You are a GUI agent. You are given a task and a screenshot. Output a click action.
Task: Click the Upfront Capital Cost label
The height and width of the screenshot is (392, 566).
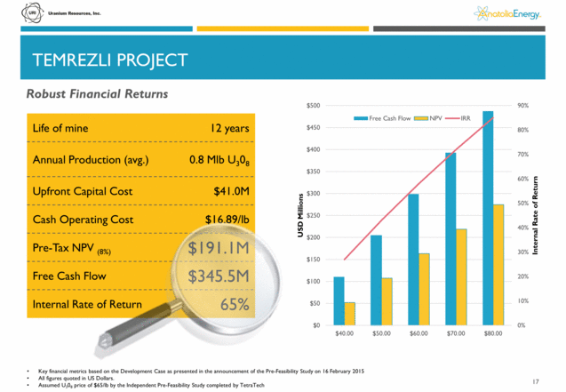(83, 191)
